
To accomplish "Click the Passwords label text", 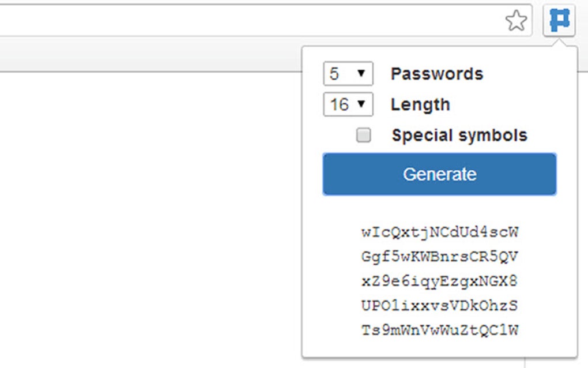I will click(x=436, y=73).
